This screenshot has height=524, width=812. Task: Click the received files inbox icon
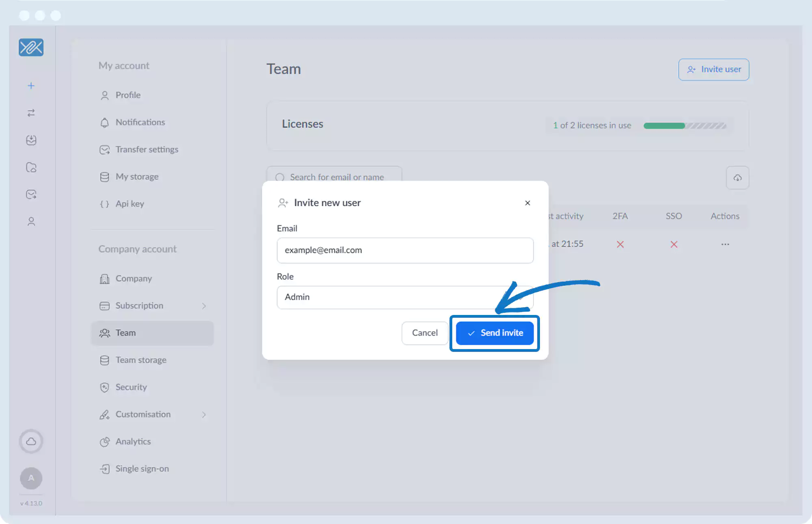31,140
